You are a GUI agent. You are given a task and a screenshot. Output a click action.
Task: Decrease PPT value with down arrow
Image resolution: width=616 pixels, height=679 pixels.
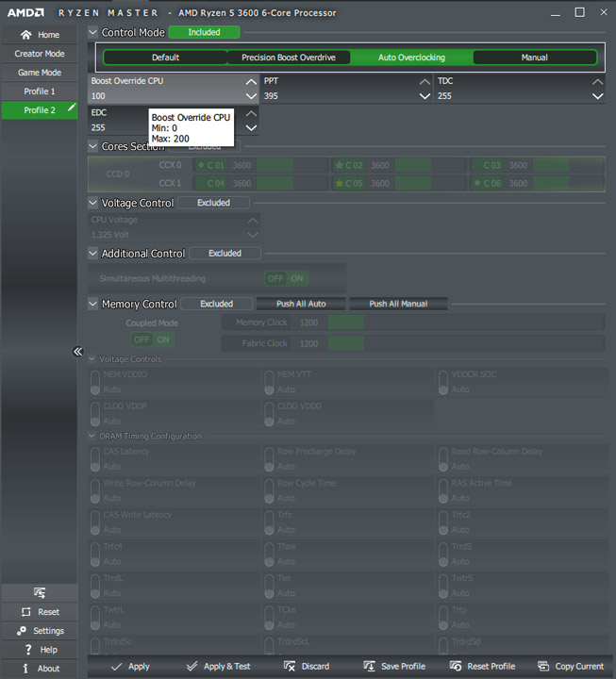pos(425,96)
